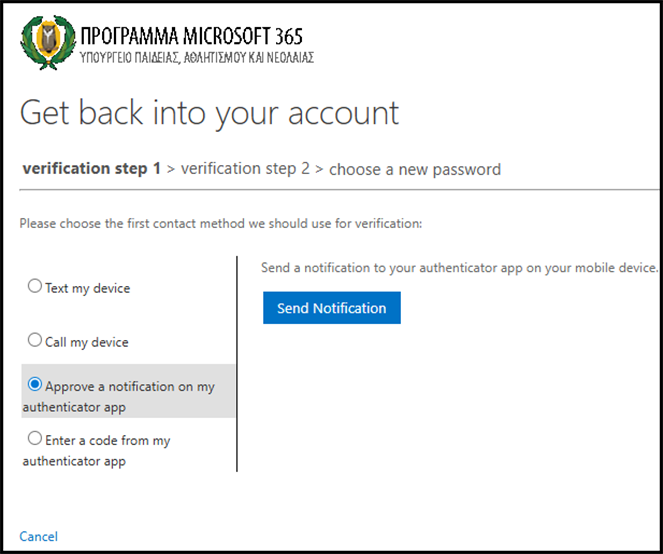Click the 'Enter a code from my' label text

point(108,440)
